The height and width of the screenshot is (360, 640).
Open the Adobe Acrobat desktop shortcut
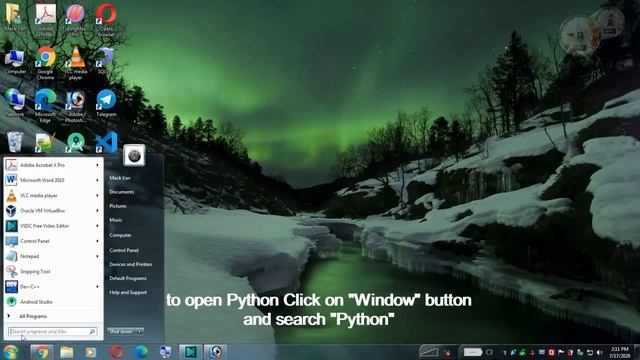pos(45,20)
